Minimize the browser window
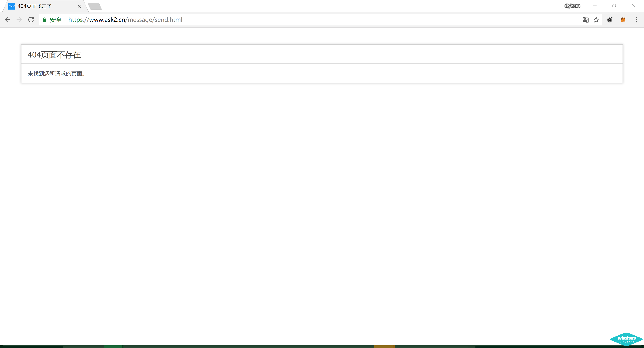This screenshot has height=348, width=644. [595, 6]
